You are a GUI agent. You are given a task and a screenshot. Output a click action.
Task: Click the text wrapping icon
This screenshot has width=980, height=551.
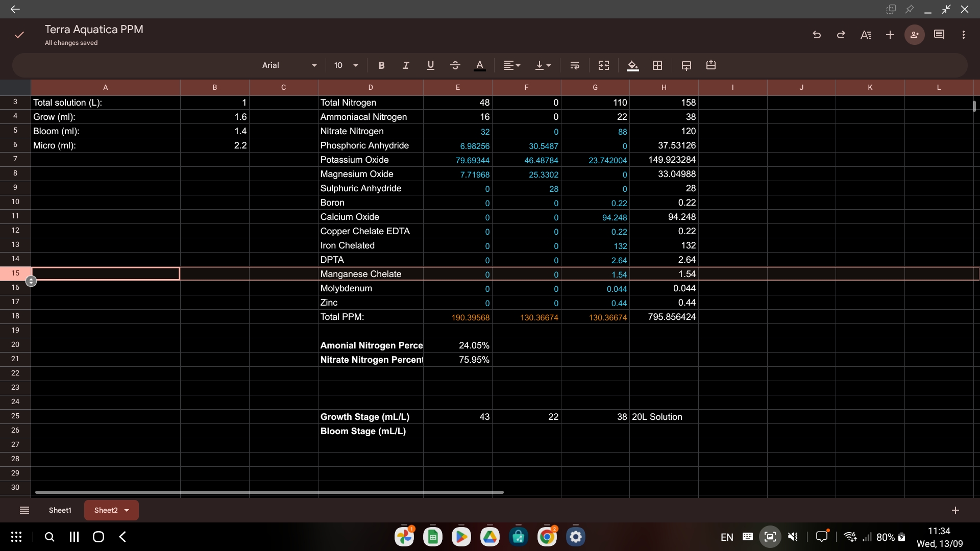tap(574, 65)
